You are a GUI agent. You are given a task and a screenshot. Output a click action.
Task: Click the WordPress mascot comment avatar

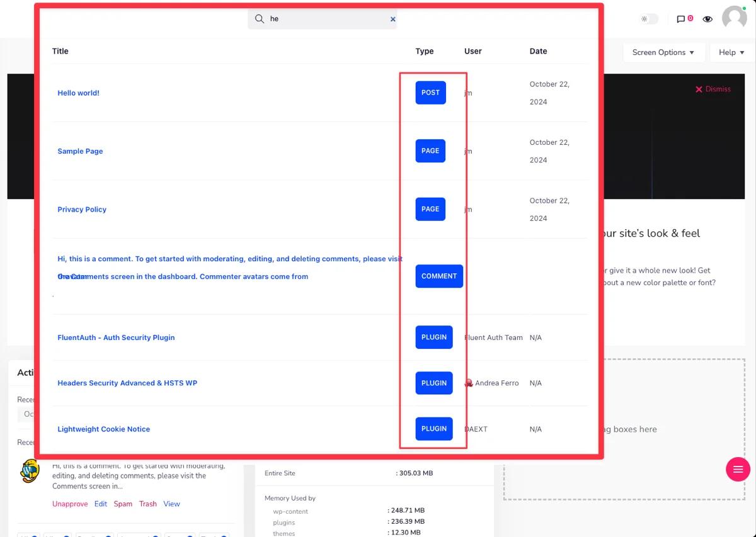coord(29,470)
